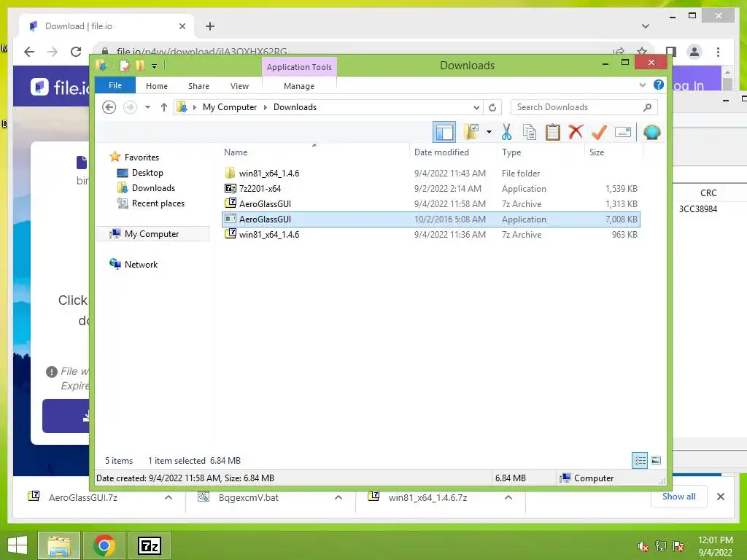Click the Rename label icon in toolbar
Screen dimensions: 747x560
coord(623,132)
